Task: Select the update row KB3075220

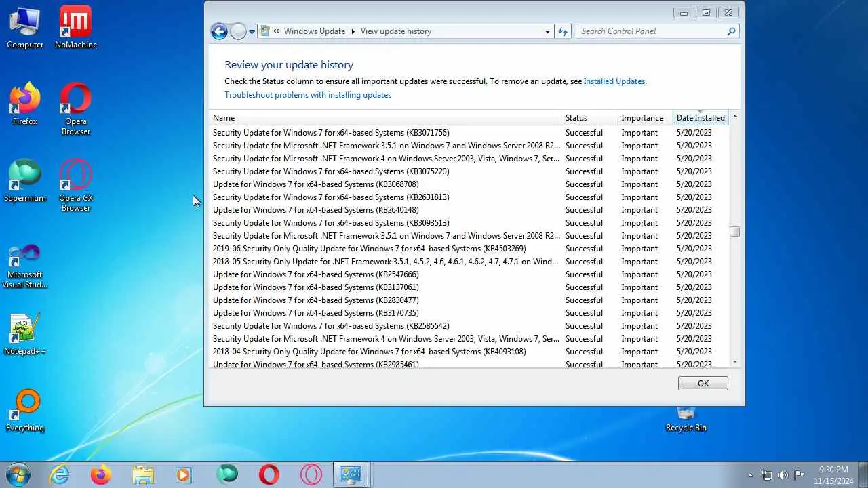Action: (469, 171)
